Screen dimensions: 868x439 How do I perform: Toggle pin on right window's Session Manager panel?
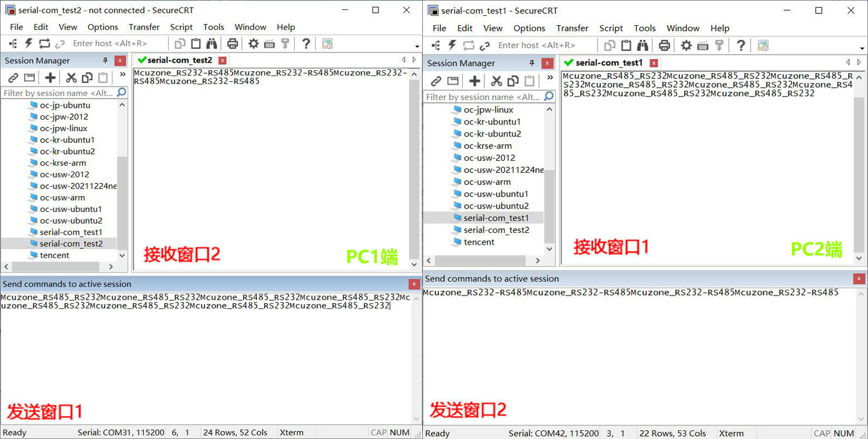coord(532,63)
